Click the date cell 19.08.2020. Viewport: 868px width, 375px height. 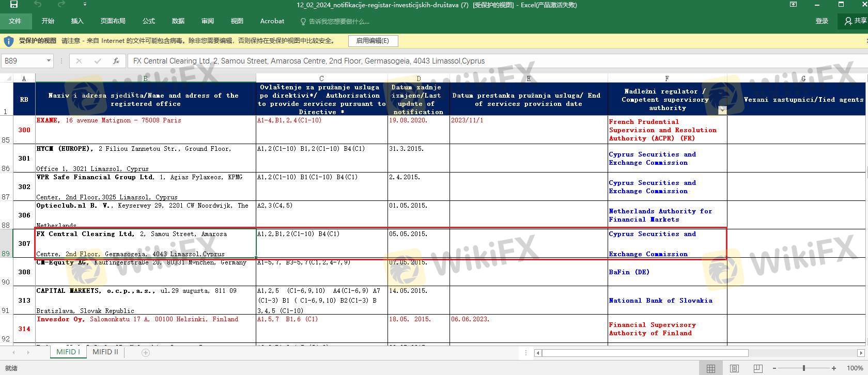[419, 130]
